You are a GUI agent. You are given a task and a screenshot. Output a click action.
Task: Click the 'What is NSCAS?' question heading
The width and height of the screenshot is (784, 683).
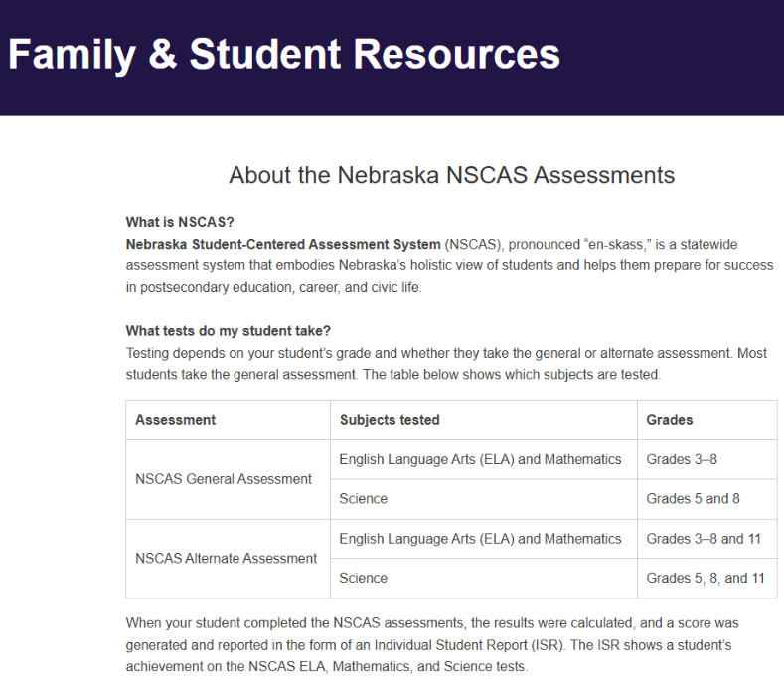[x=180, y=222]
